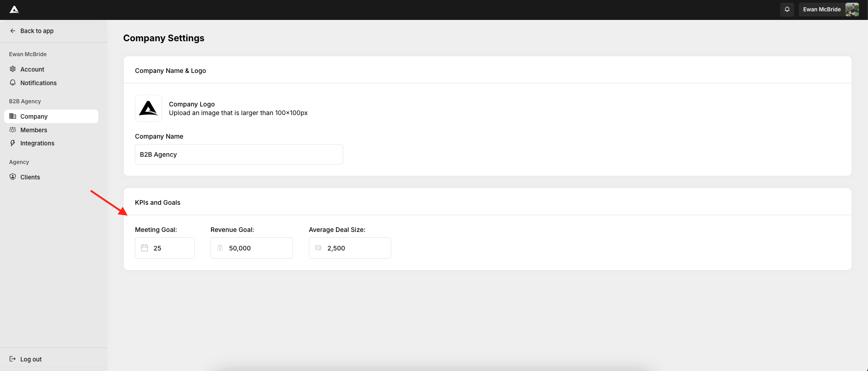Click the app logo in top bar

[x=14, y=10]
